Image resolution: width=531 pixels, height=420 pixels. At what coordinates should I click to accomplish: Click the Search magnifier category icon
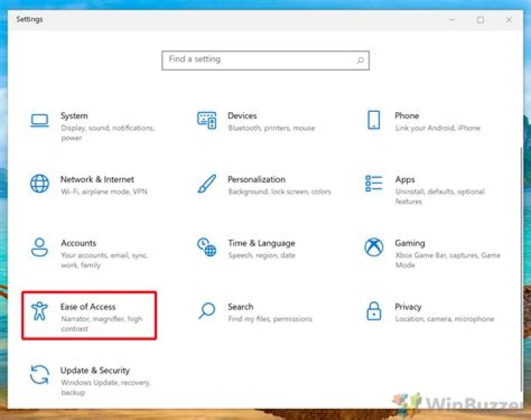tap(206, 311)
